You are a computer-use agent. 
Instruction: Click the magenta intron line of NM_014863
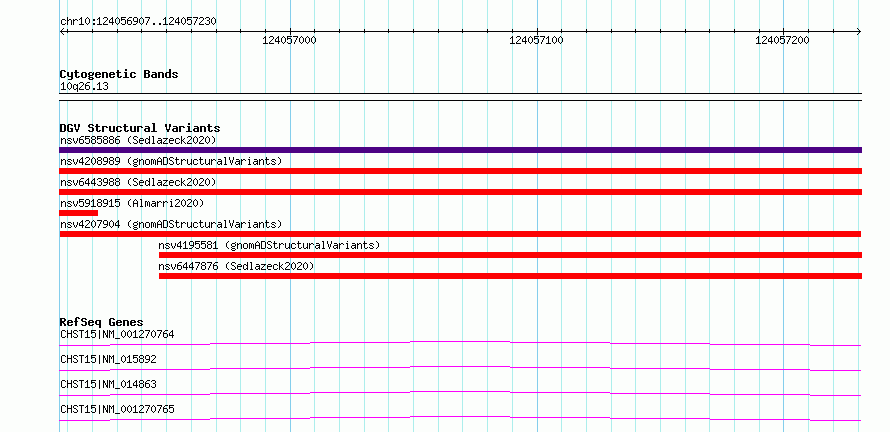click(460, 392)
